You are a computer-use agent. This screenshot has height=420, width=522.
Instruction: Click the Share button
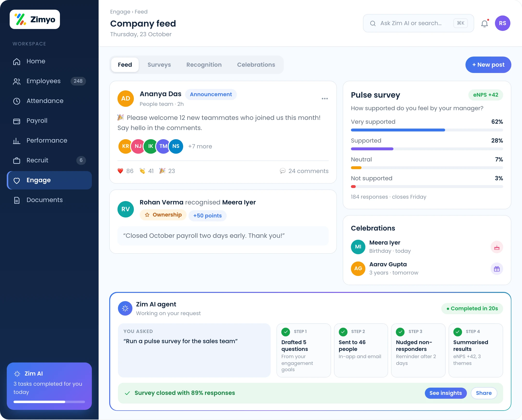click(x=484, y=393)
